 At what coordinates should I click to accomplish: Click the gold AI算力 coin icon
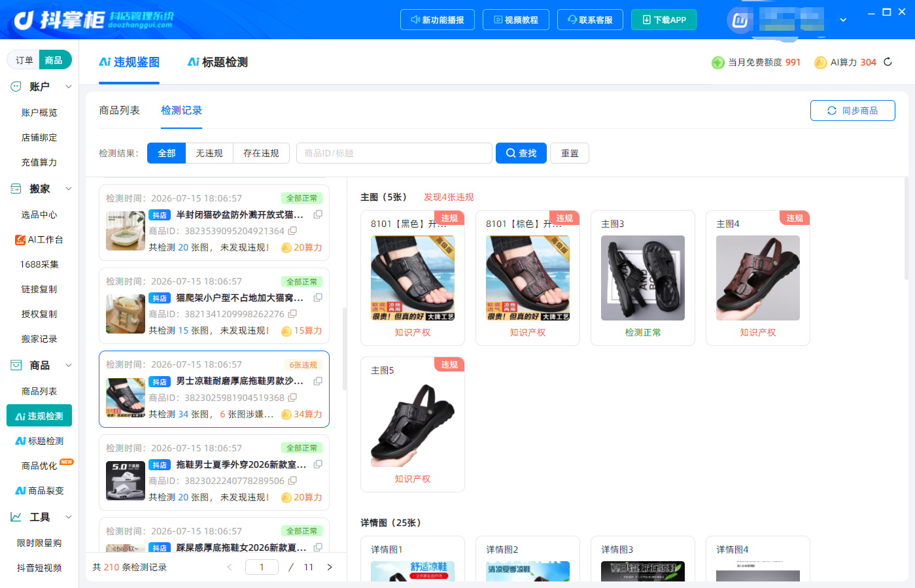point(820,62)
